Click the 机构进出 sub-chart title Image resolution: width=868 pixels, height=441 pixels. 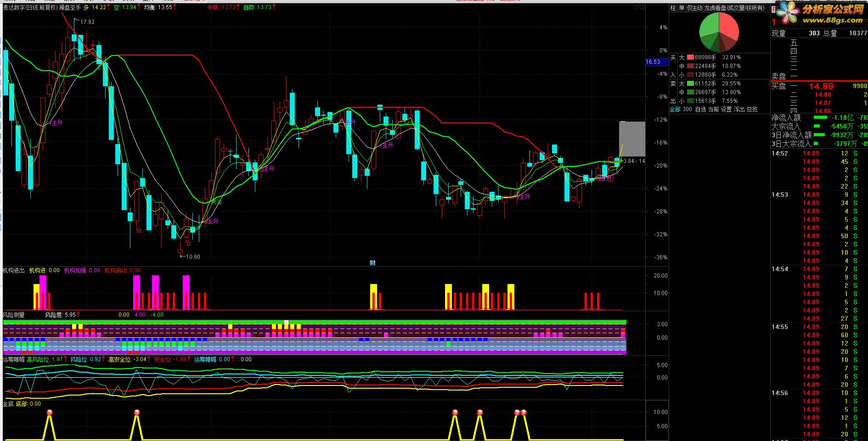14,270
